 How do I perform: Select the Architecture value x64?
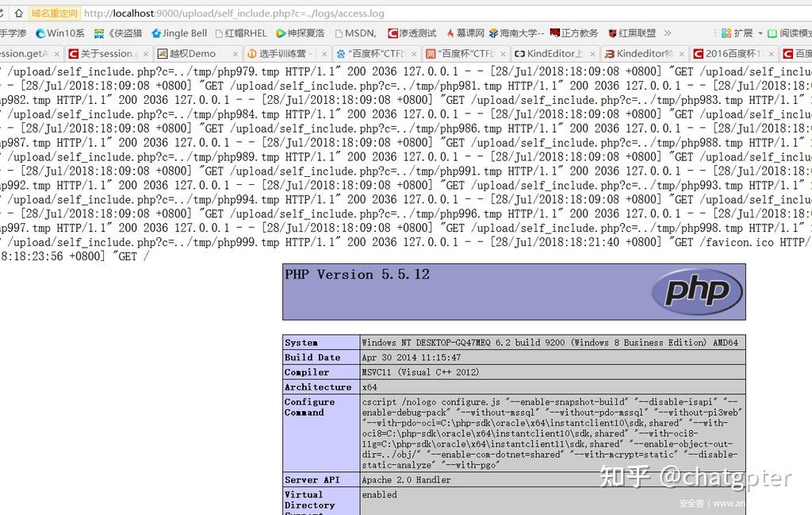[x=370, y=387]
